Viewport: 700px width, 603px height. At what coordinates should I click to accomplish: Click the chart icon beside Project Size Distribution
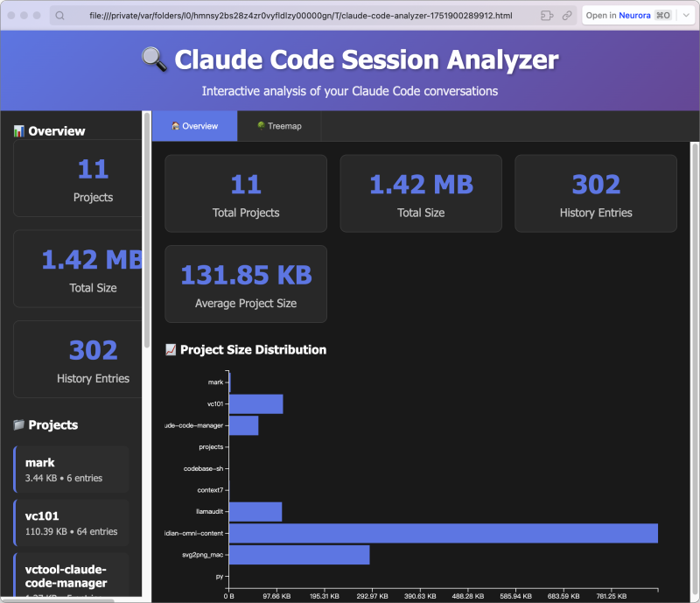coord(171,350)
